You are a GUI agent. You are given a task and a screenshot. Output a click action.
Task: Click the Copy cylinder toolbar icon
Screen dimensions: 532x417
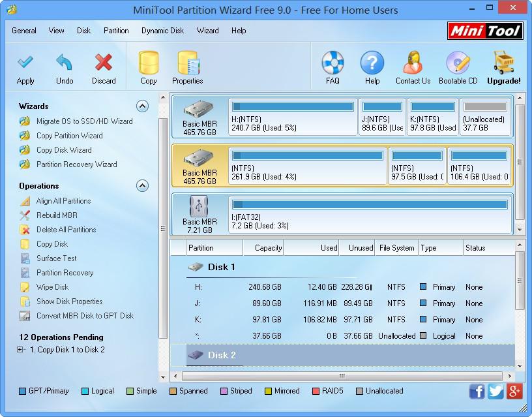pos(149,63)
